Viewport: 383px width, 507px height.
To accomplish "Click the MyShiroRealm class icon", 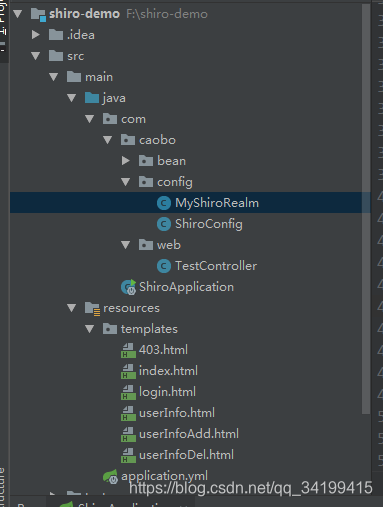I will 164,203.
